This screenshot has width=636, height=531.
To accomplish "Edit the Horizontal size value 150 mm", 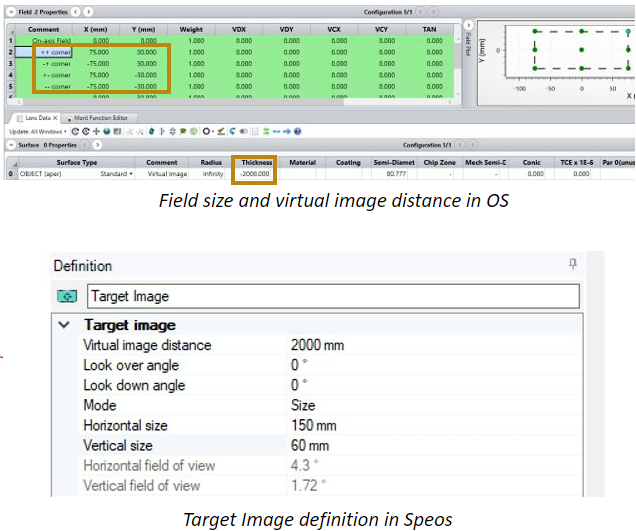I will click(434, 425).
